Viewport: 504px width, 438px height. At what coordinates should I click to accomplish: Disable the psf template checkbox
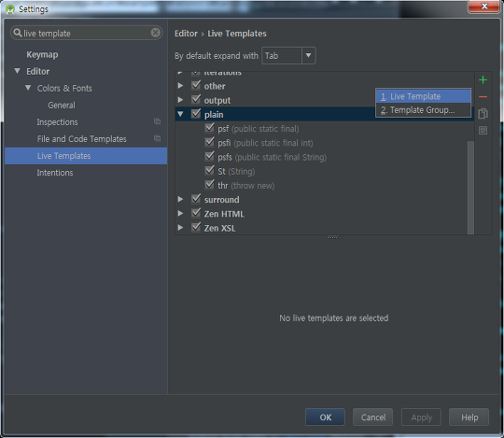[x=210, y=128]
